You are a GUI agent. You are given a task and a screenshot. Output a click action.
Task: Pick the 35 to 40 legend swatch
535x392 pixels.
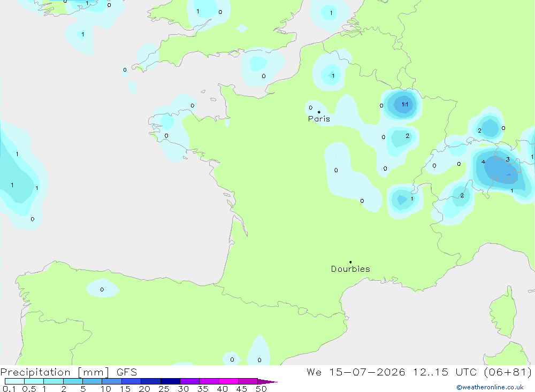pos(209,381)
